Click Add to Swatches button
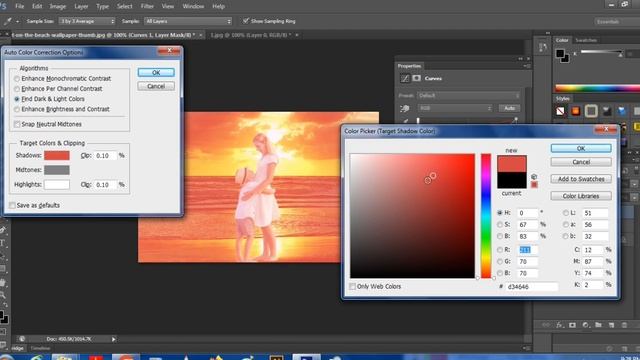 (x=581, y=179)
